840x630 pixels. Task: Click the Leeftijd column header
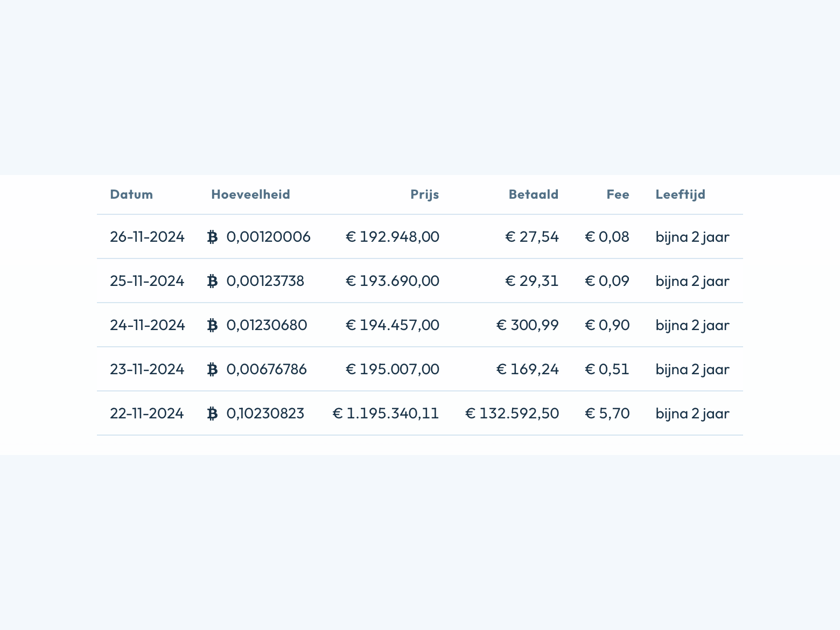pyautogui.click(x=681, y=194)
